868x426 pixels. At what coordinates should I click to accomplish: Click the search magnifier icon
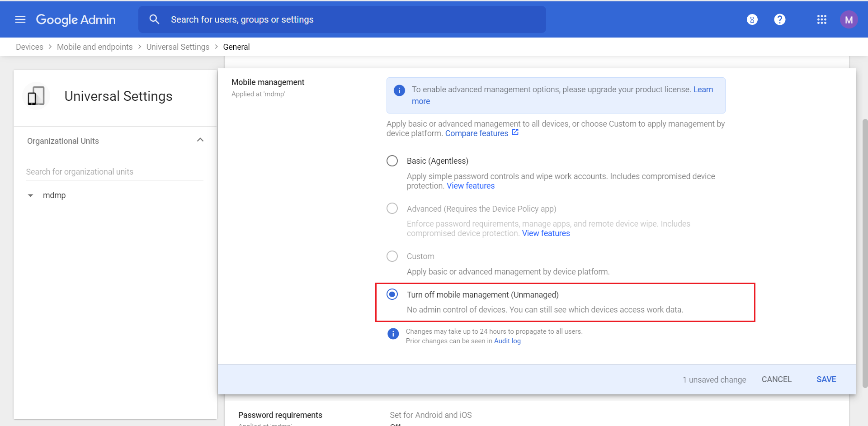tap(155, 19)
